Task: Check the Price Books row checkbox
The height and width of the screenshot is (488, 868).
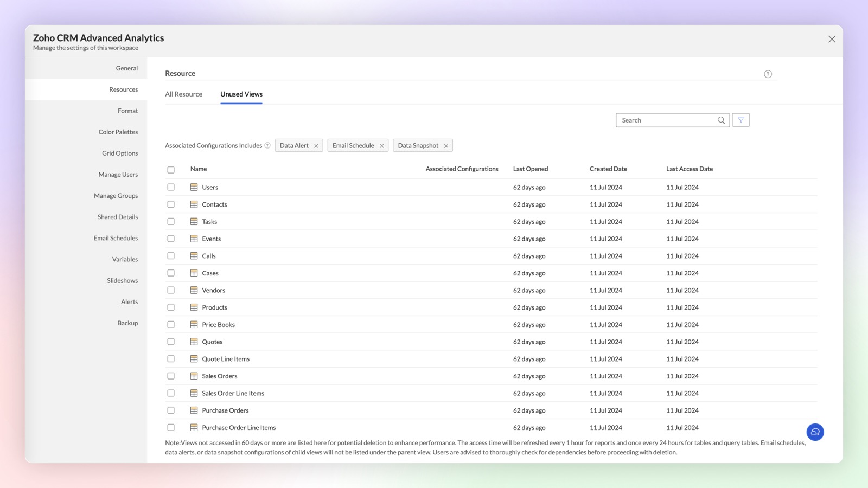Action: click(x=171, y=324)
